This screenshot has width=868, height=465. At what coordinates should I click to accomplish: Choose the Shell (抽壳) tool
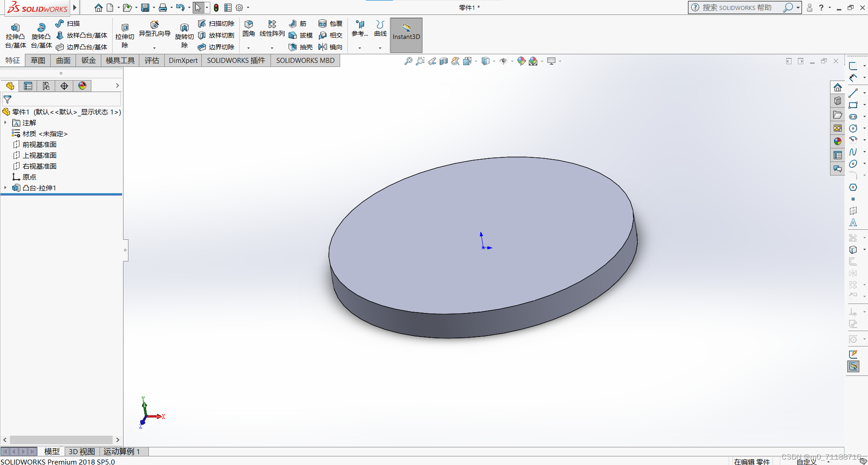coord(301,47)
